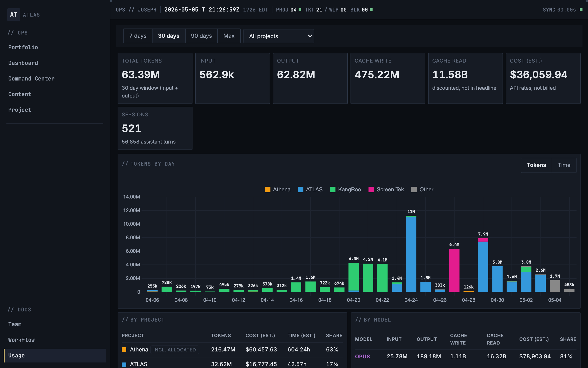This screenshot has height=368, width=588.
Task: Click the AT logo badge
Action: [14, 14]
